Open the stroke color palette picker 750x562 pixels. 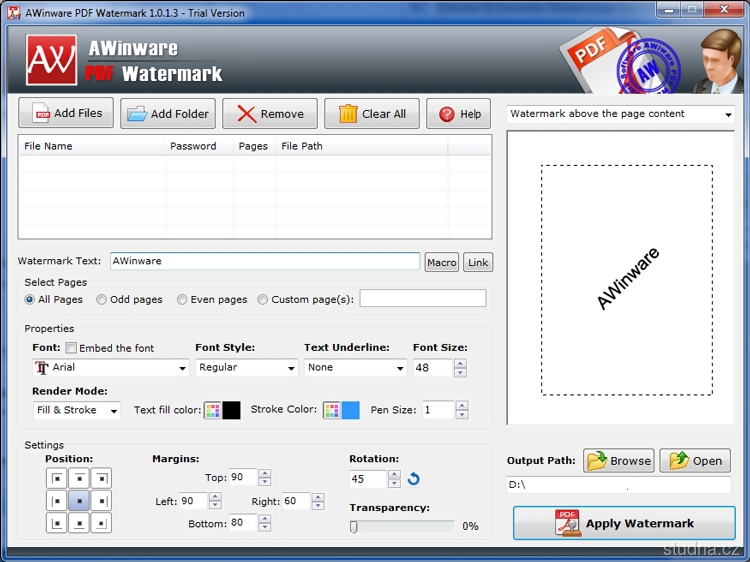[331, 410]
